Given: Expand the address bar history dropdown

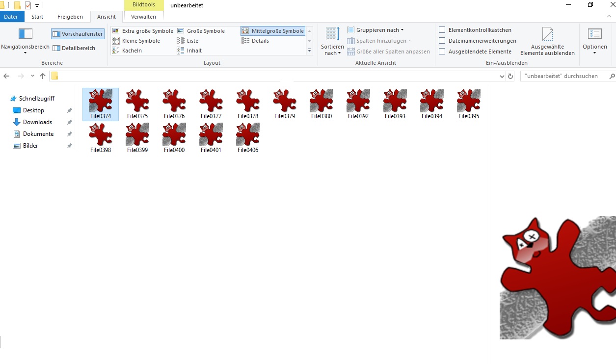Looking at the screenshot, I should (502, 77).
